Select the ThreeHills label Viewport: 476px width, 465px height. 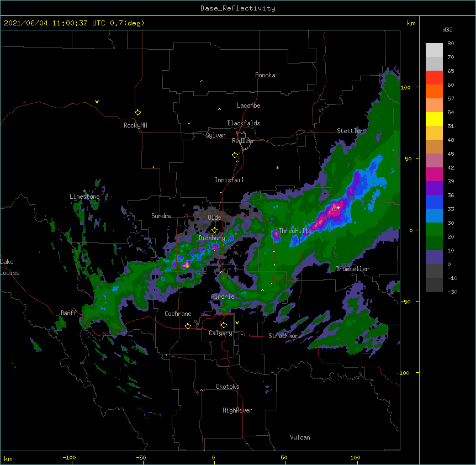click(x=295, y=231)
